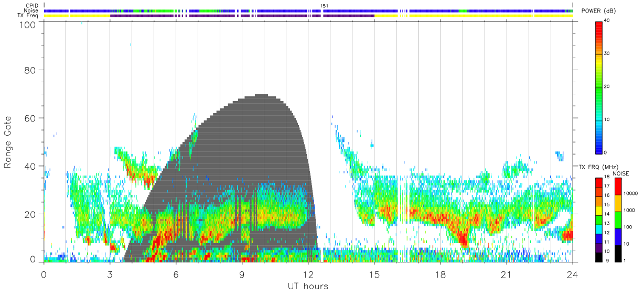
Task: Click the 18 tick on UT hours axis
Action: [441, 274]
